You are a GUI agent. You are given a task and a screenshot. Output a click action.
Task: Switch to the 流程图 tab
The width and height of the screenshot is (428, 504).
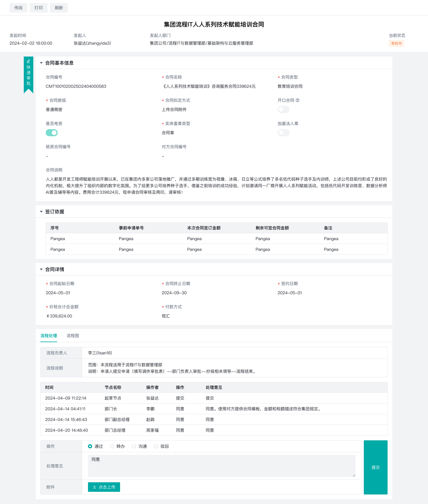click(73, 336)
